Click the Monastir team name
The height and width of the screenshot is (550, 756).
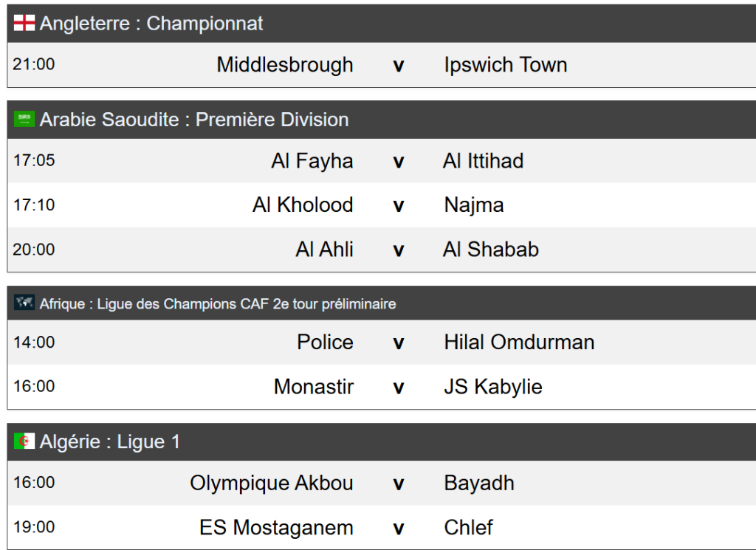pos(314,387)
